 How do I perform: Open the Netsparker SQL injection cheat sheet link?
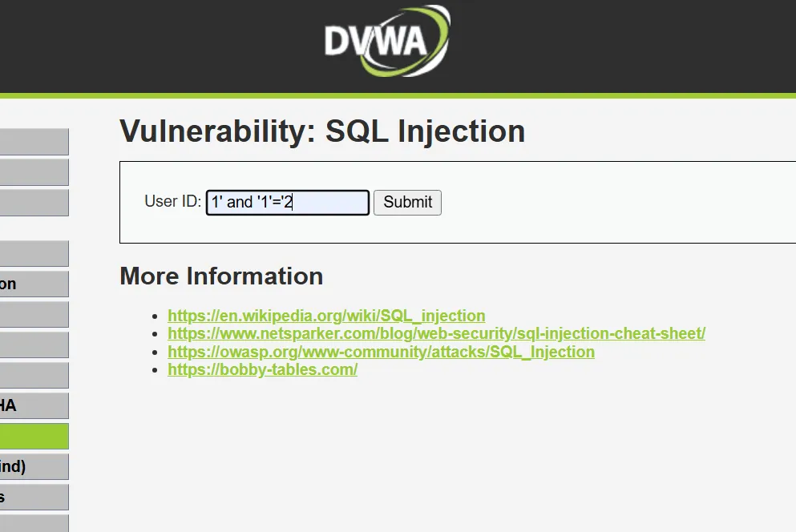(x=436, y=333)
